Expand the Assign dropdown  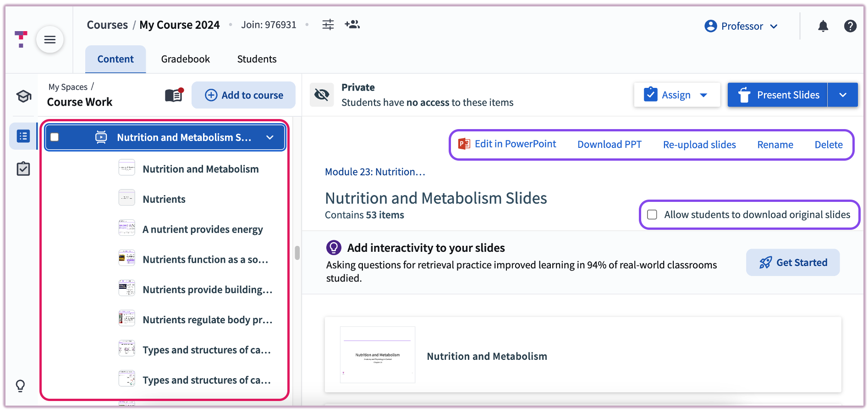coord(703,95)
